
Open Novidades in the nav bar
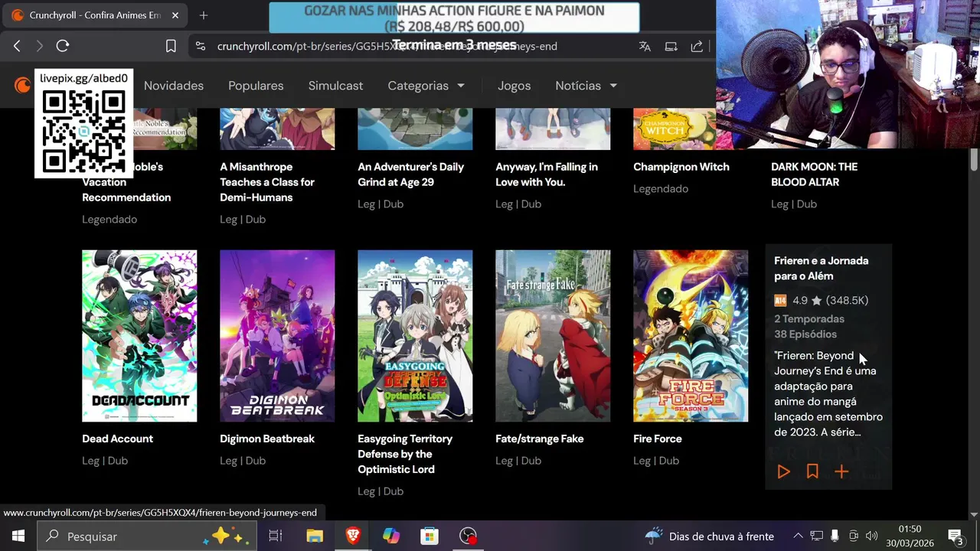tap(174, 86)
